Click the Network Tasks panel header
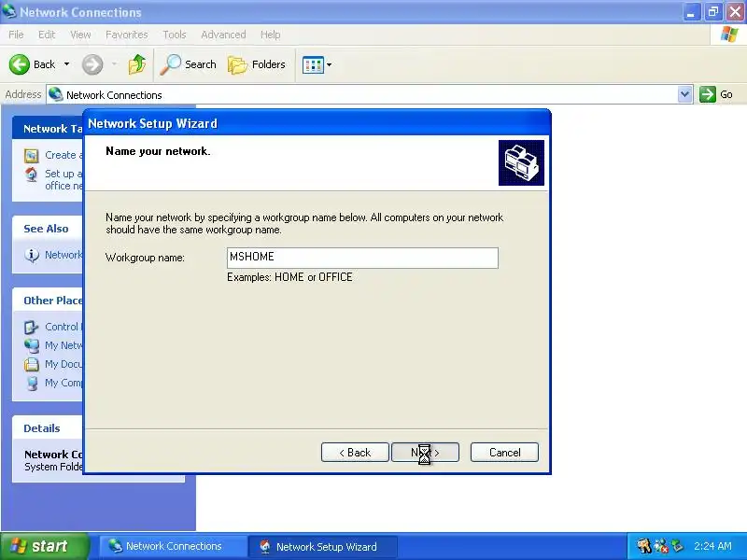Image resolution: width=747 pixels, height=560 pixels. tap(48, 129)
